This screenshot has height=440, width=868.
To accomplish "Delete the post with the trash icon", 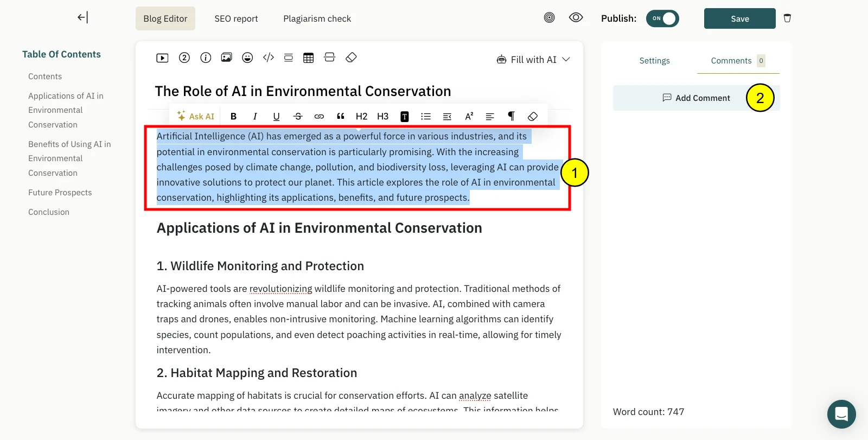I will [x=787, y=18].
